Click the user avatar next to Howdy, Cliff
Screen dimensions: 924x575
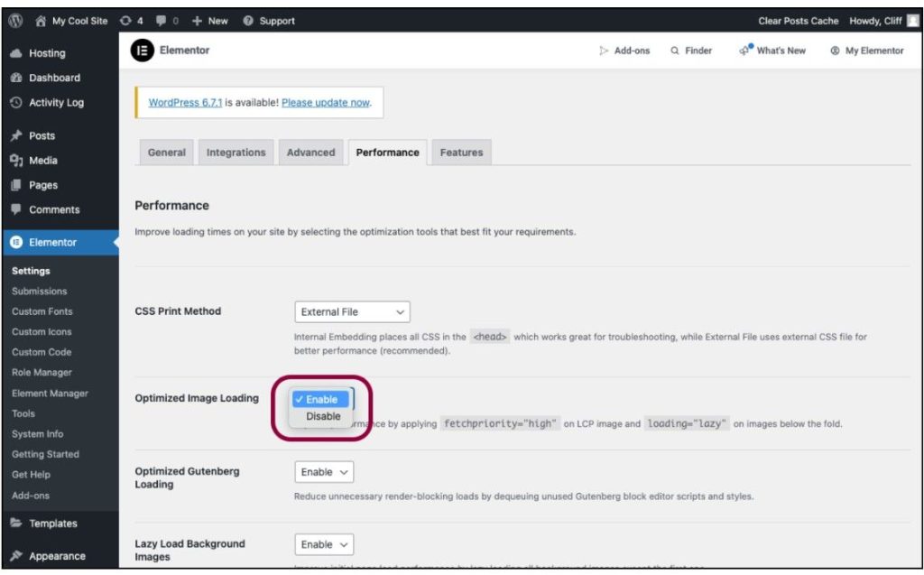click(913, 21)
